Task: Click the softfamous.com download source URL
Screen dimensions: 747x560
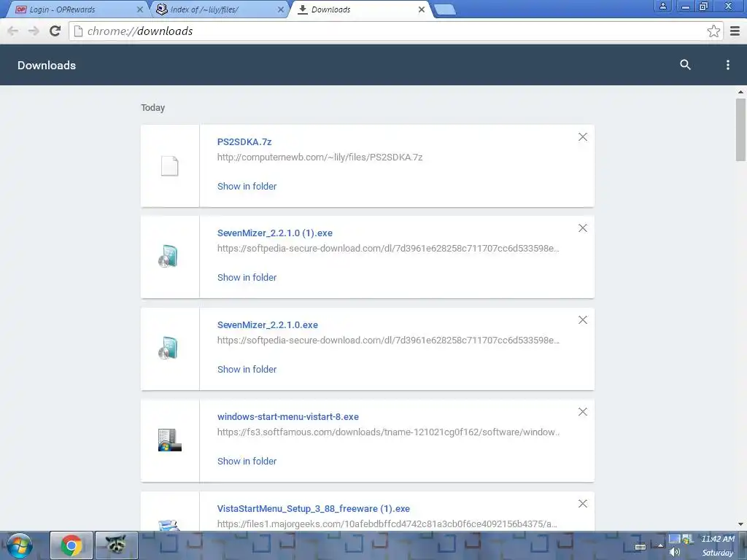Action: point(388,432)
